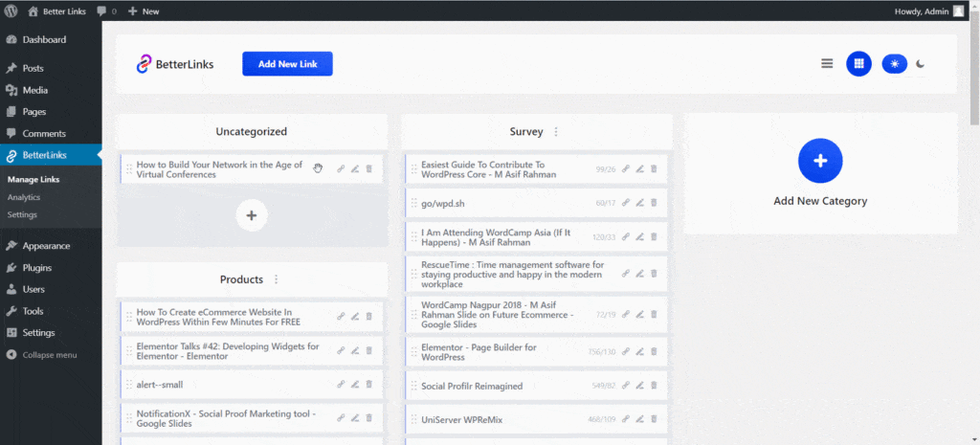Delete the alert--small link
This screenshot has height=445, width=980.
368,385
